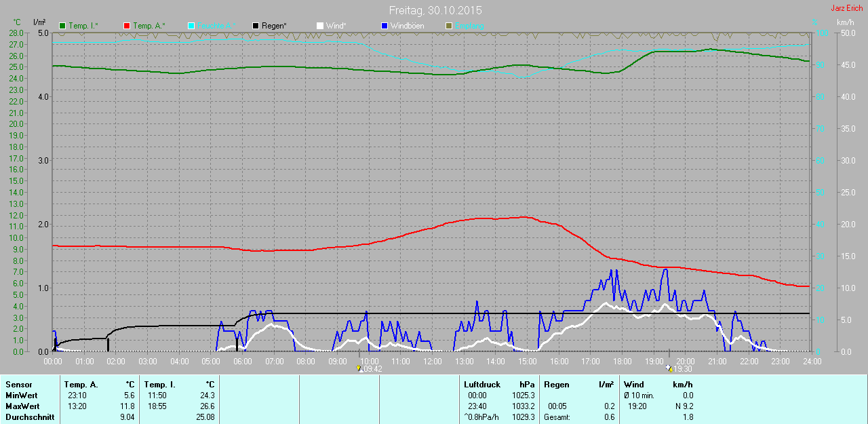Click the Temp. A. average value 9.04
868x424 pixels.
(127, 417)
